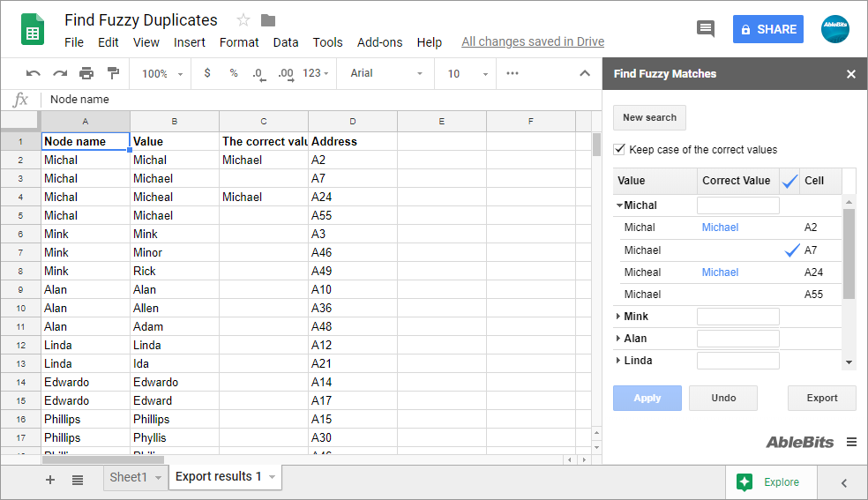The image size is (868, 500).
Task: Open the File menu
Action: pyautogui.click(x=73, y=42)
